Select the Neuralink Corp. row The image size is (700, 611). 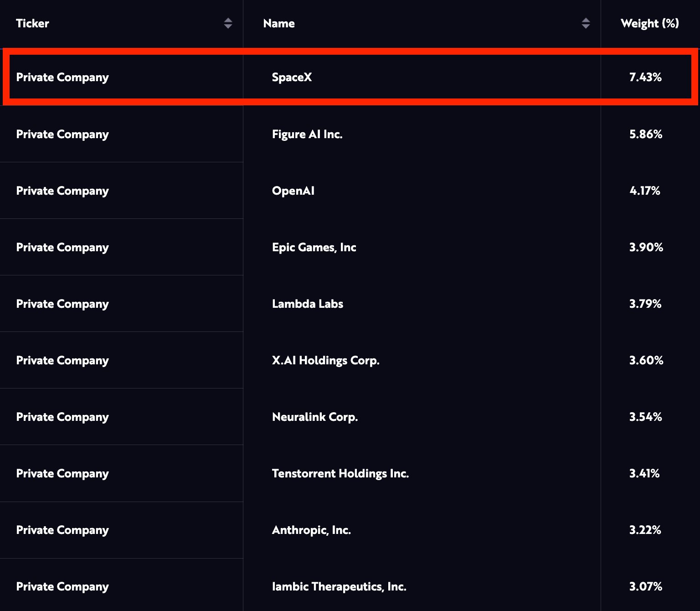pyautogui.click(x=315, y=416)
